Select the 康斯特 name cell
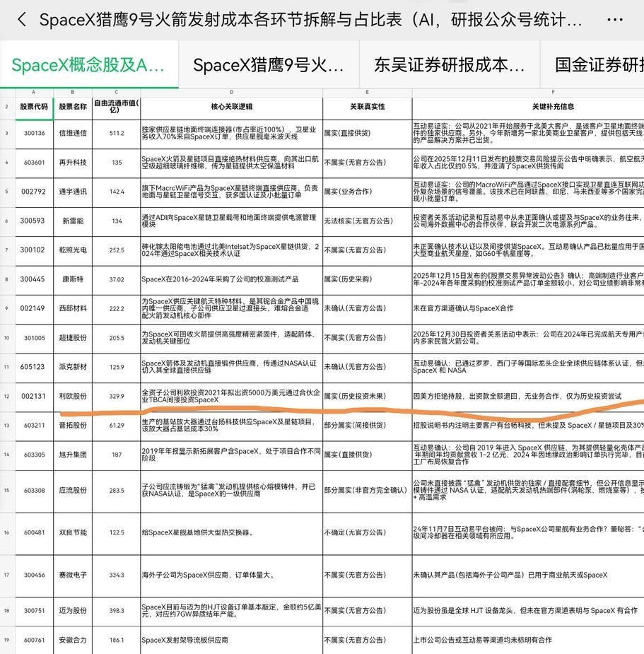The image size is (644, 654). [x=73, y=279]
